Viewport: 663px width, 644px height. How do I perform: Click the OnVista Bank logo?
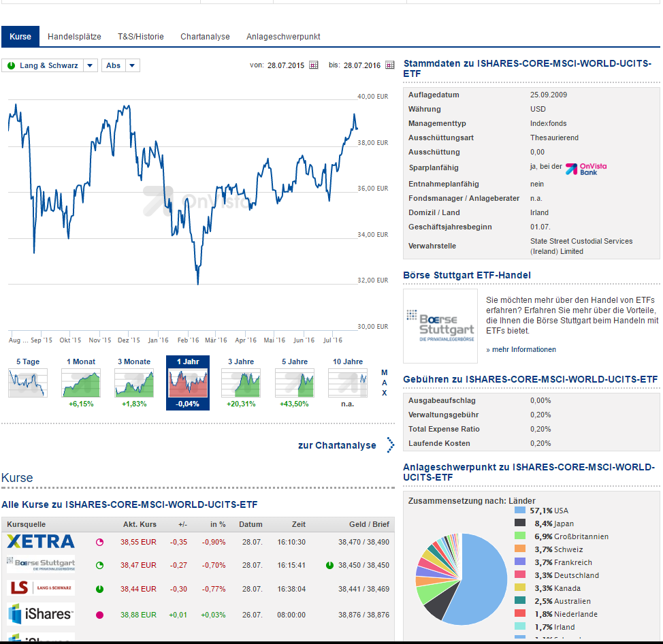coord(586,168)
